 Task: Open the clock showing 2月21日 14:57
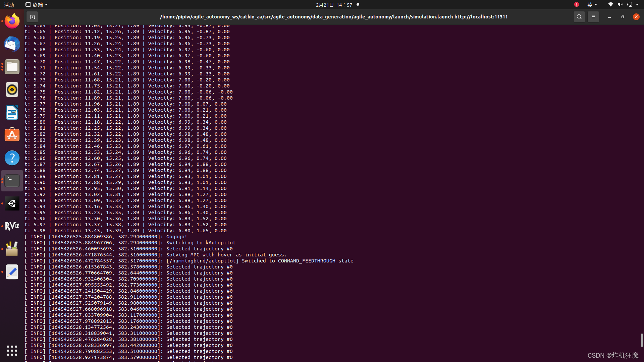[334, 5]
